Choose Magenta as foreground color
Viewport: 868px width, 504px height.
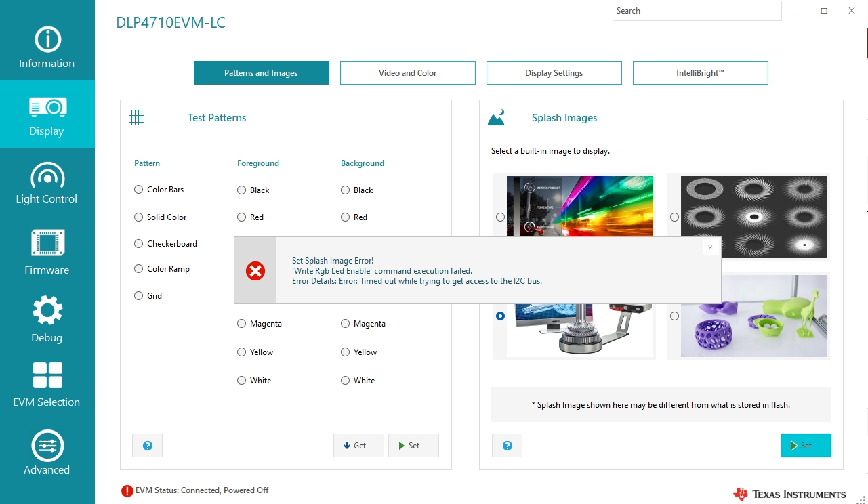click(242, 324)
